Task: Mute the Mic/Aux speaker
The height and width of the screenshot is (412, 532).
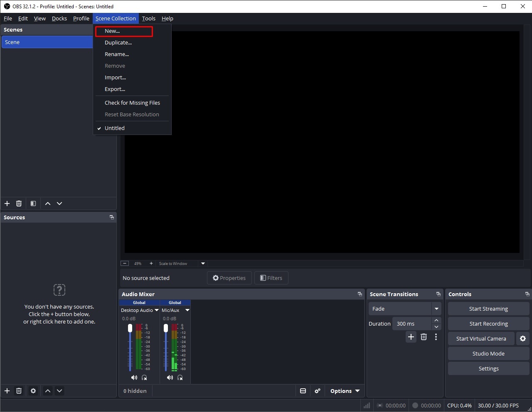Action: point(170,378)
